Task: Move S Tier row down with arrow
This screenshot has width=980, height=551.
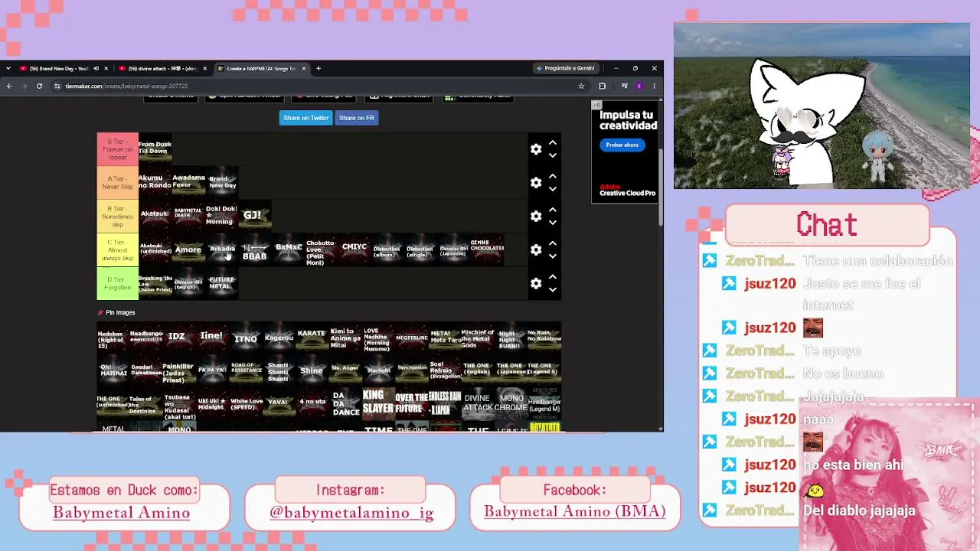Action: [553, 155]
